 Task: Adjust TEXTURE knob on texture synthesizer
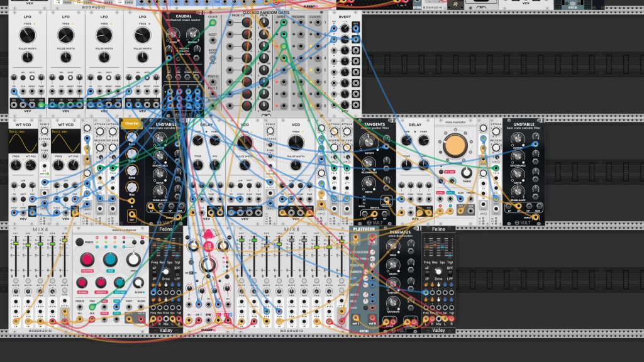pyautogui.click(x=119, y=282)
